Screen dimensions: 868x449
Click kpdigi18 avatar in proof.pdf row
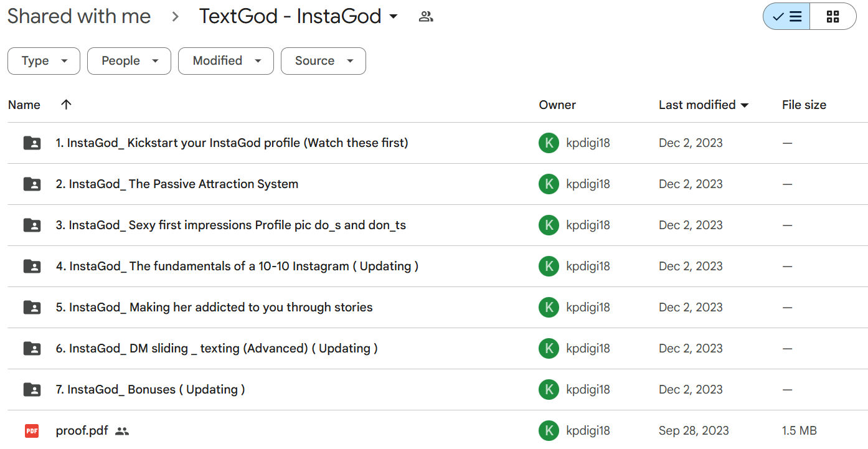(549, 431)
